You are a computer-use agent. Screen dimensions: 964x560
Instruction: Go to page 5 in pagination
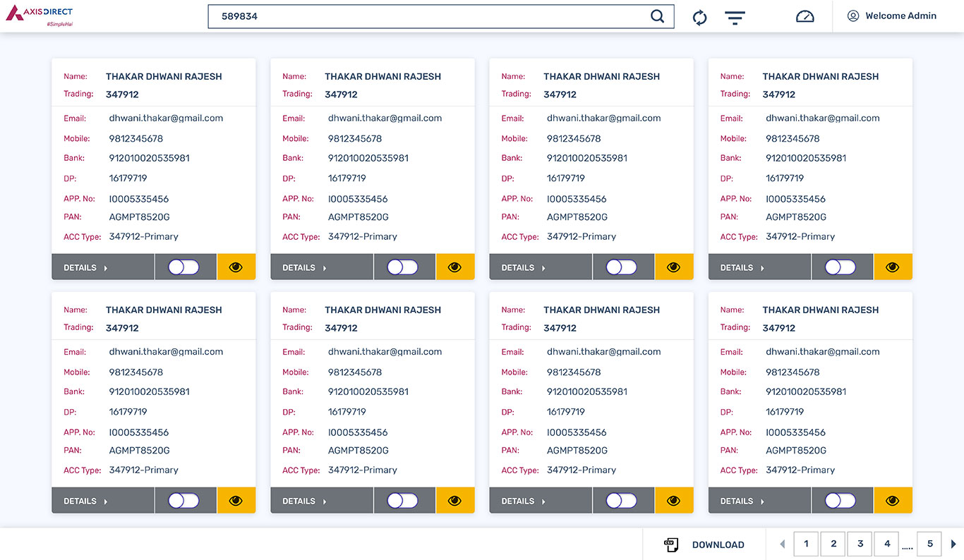coord(930,544)
